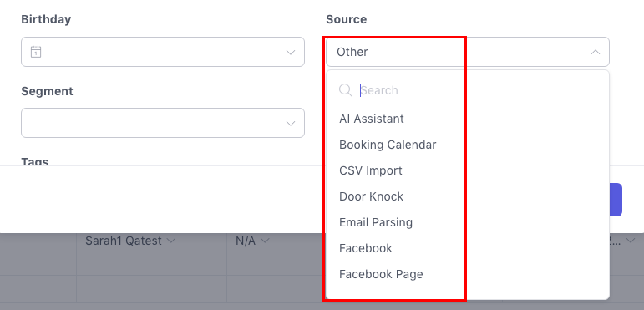Screen dimensions: 644x310
Task: Expand the Birthday date picker chevron
Action: pos(291,52)
